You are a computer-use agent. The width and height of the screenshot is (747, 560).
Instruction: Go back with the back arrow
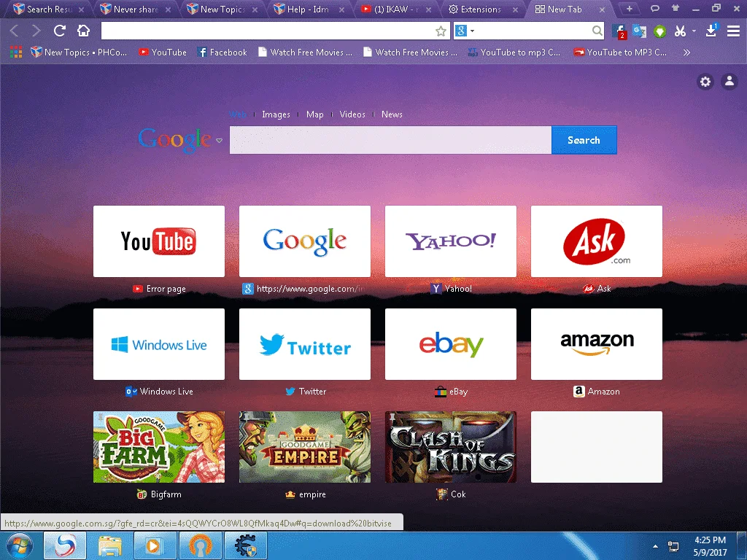(x=14, y=31)
